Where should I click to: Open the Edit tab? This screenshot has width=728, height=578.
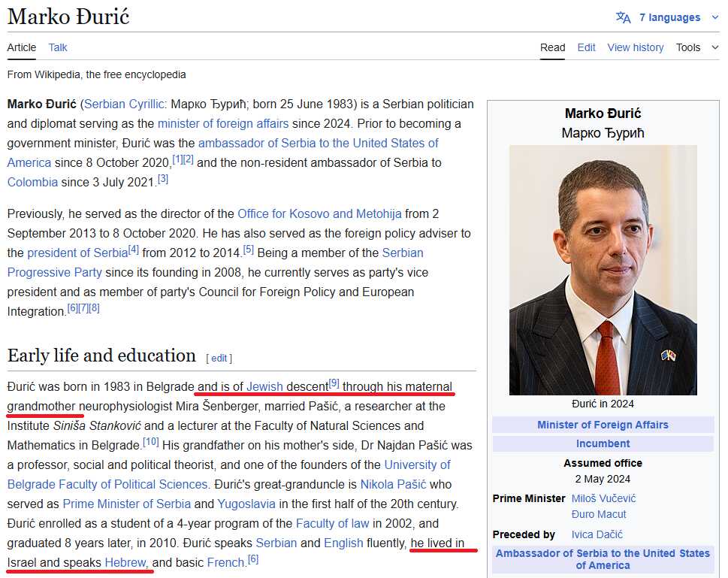point(587,47)
